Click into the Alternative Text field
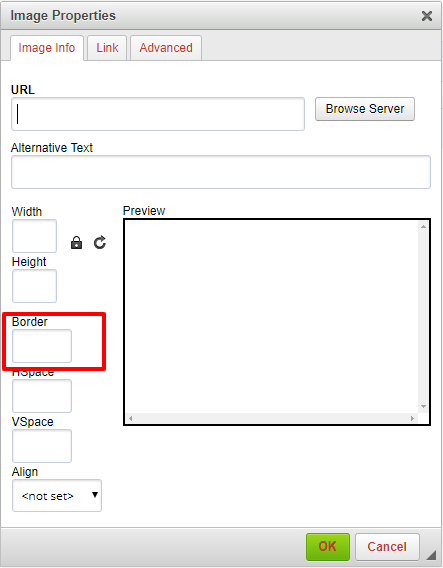 (221, 172)
